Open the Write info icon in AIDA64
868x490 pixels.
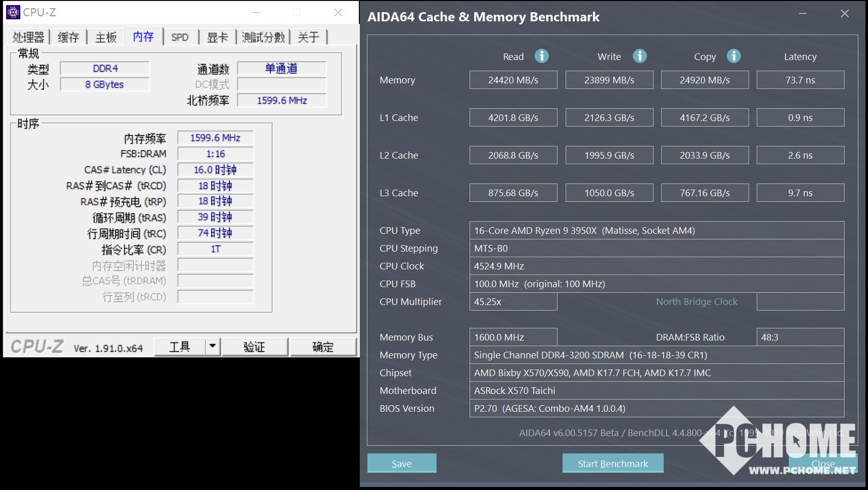click(x=640, y=56)
